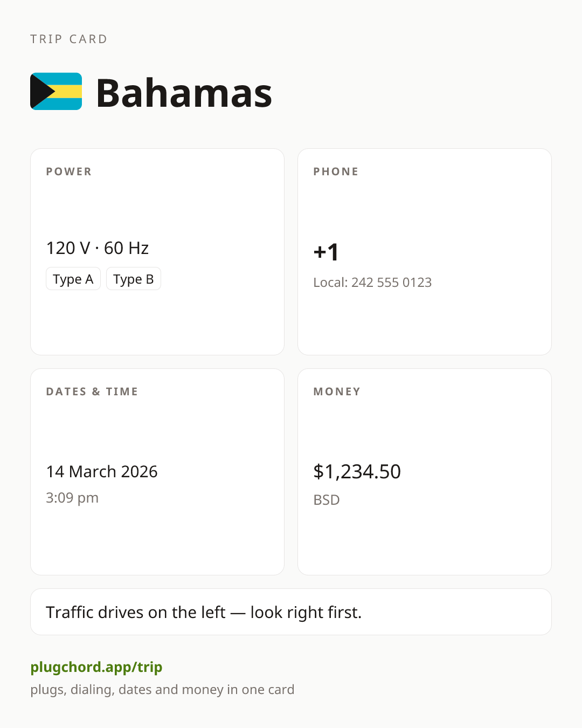Click the BSD currency code
Viewport: 582px width, 728px height.
(x=327, y=500)
